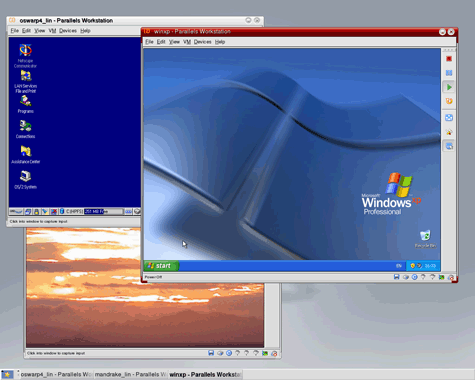Click floppy disk icon in winxp status bar
This screenshot has height=380, width=475.
point(396,277)
